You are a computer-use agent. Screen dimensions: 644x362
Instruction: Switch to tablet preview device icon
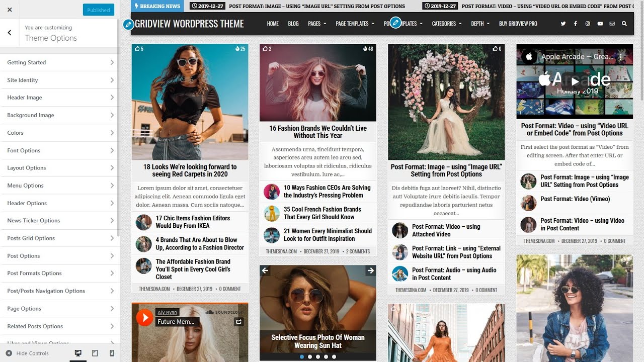point(95,353)
